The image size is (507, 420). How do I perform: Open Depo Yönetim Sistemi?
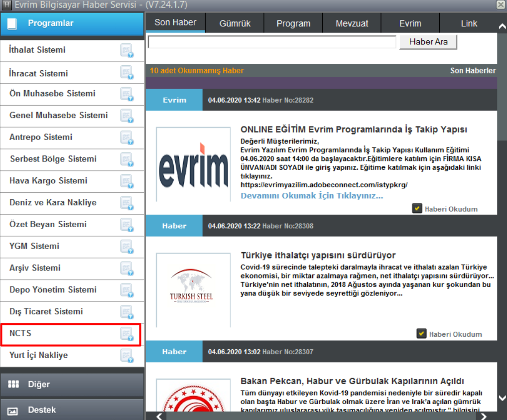72,290
